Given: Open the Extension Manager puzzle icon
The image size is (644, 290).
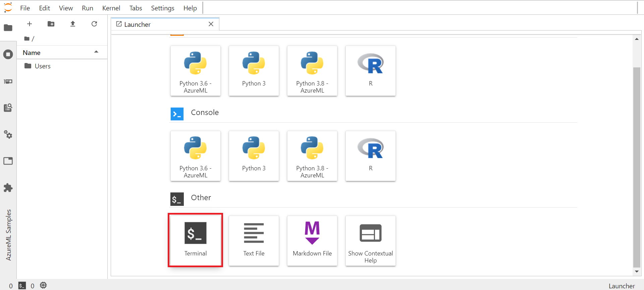Looking at the screenshot, I should click(x=8, y=188).
